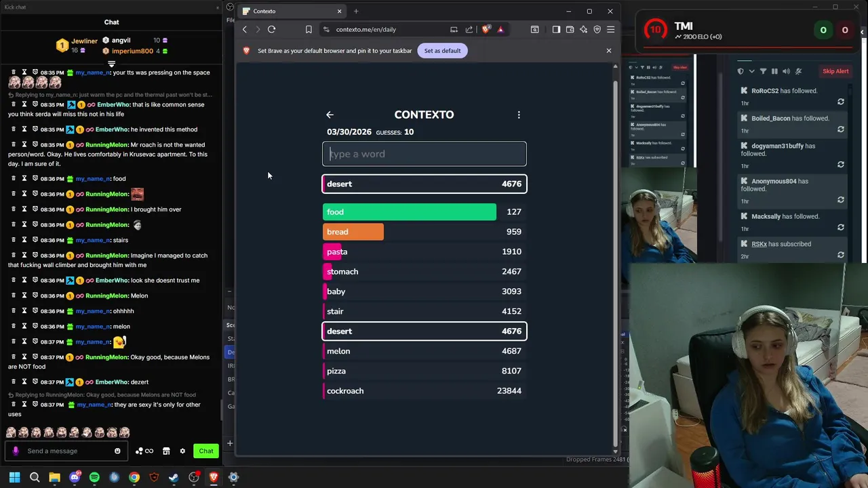The image size is (868, 488).
Task: Open RSKx profile link in feed
Action: (x=759, y=244)
